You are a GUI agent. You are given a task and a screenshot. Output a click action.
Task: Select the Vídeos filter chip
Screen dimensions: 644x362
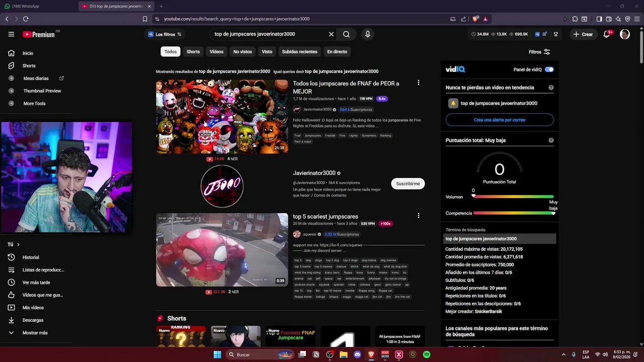(216, 52)
